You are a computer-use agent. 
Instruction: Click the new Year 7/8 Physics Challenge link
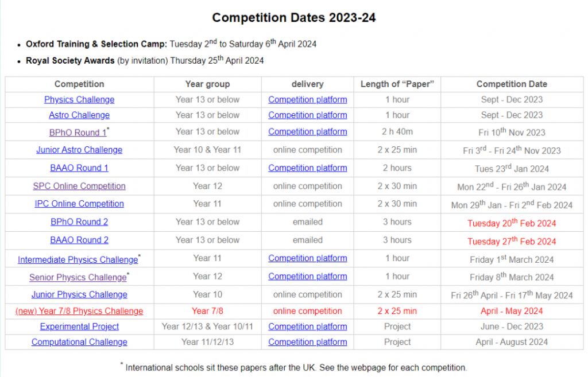79,312
